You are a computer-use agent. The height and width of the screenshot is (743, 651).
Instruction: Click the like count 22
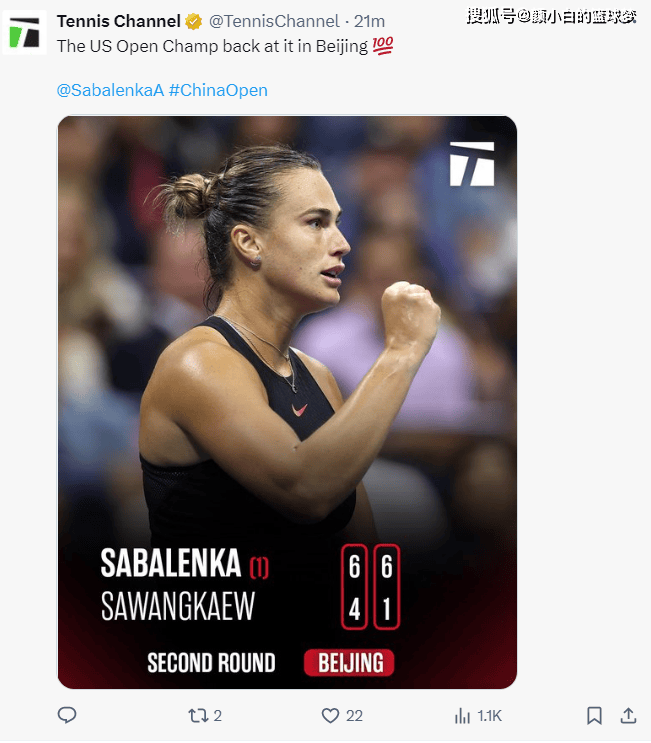click(x=354, y=716)
